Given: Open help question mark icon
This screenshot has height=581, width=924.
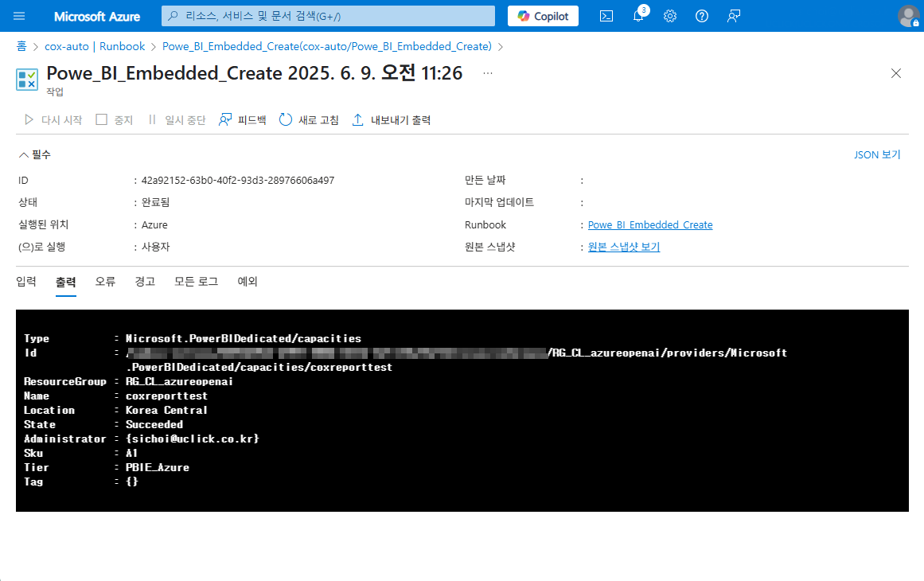Looking at the screenshot, I should 702,16.
